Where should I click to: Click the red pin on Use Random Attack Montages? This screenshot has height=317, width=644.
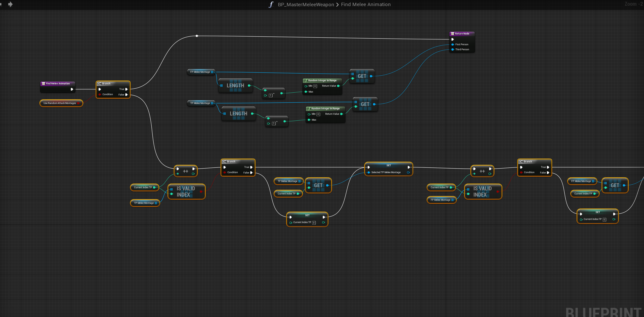click(x=78, y=103)
